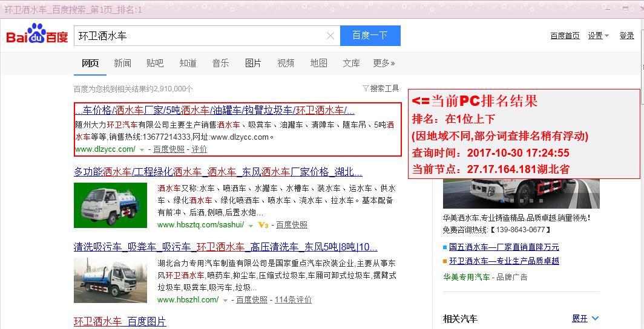The image size is (644, 329).
Task: Click the V3 credibility badge for hbsztq.com
Action: tap(263, 225)
